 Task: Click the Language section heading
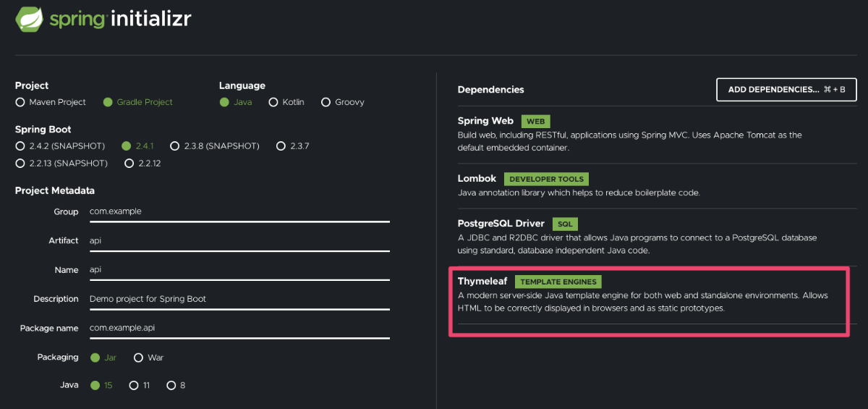click(x=242, y=85)
